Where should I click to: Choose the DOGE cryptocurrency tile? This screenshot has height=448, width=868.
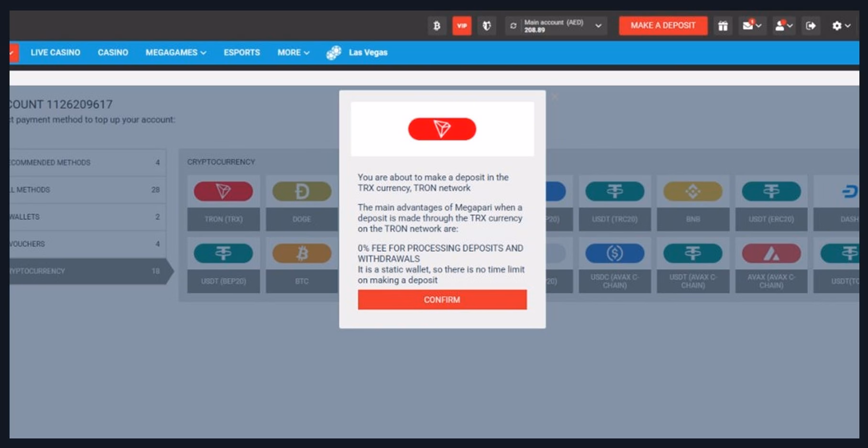[302, 203]
